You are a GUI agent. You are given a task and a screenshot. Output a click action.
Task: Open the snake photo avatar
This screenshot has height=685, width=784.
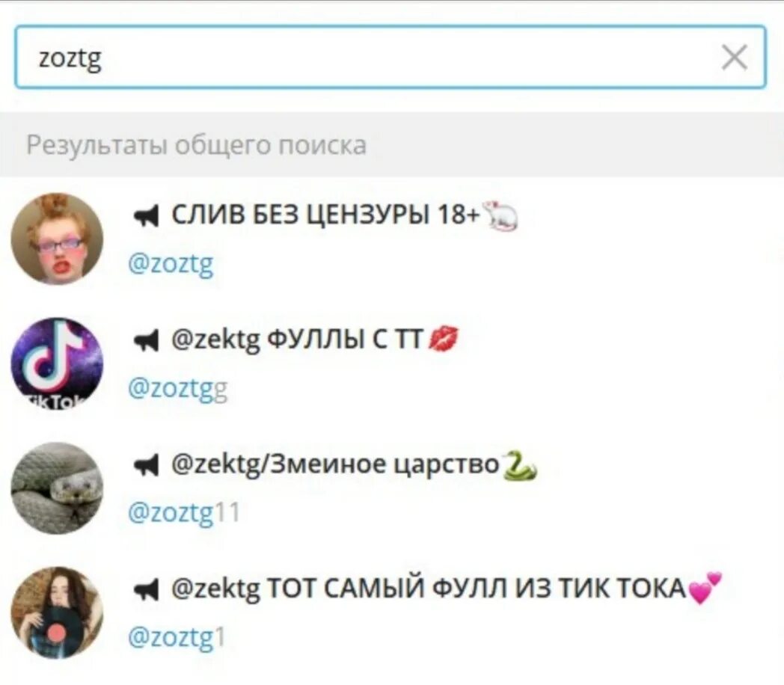(57, 488)
